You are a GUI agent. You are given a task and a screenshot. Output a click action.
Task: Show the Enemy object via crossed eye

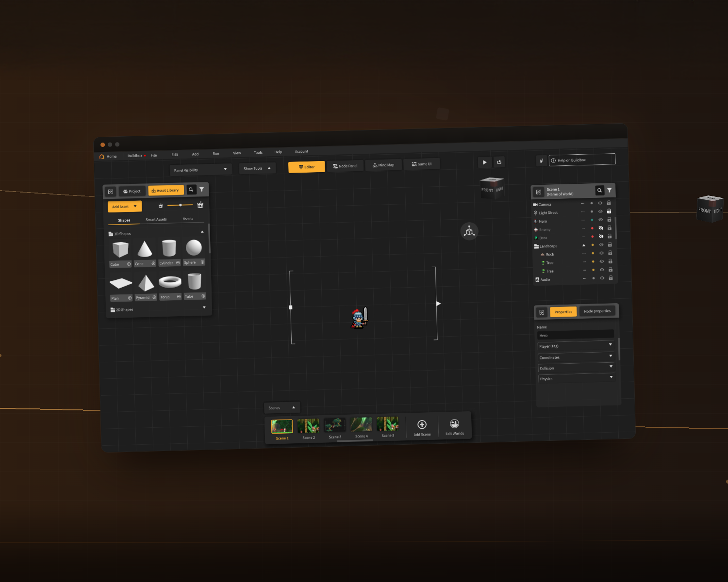(601, 228)
